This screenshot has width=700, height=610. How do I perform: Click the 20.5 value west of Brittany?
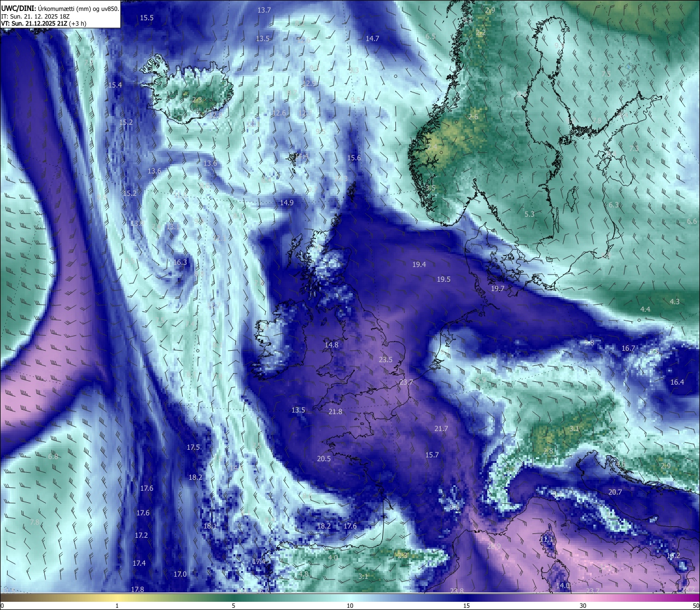click(x=324, y=458)
